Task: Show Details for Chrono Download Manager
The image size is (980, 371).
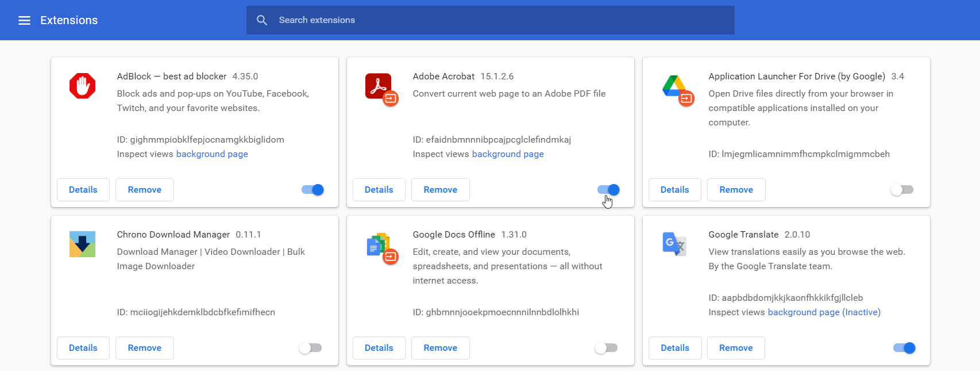Action: coord(83,348)
